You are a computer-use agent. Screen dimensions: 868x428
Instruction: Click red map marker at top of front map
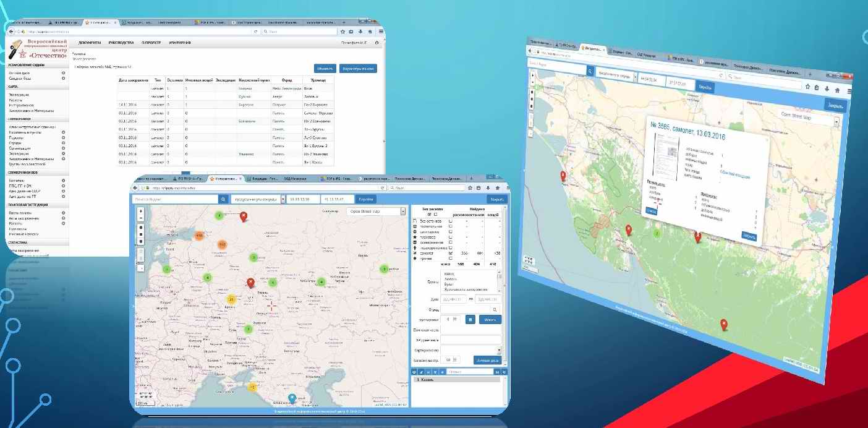pos(244,216)
